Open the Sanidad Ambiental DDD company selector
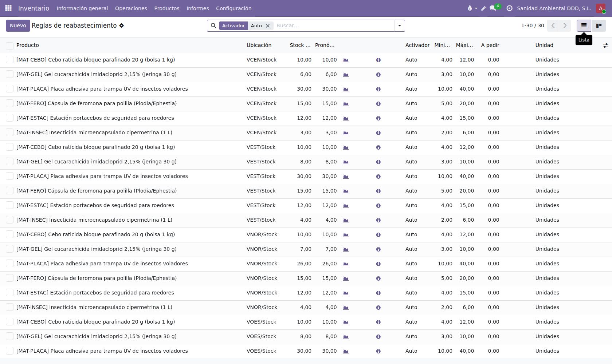The width and height of the screenshot is (612, 364). tap(554, 8)
